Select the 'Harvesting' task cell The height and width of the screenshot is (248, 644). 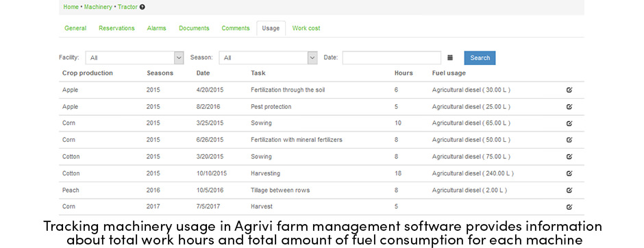(265, 173)
